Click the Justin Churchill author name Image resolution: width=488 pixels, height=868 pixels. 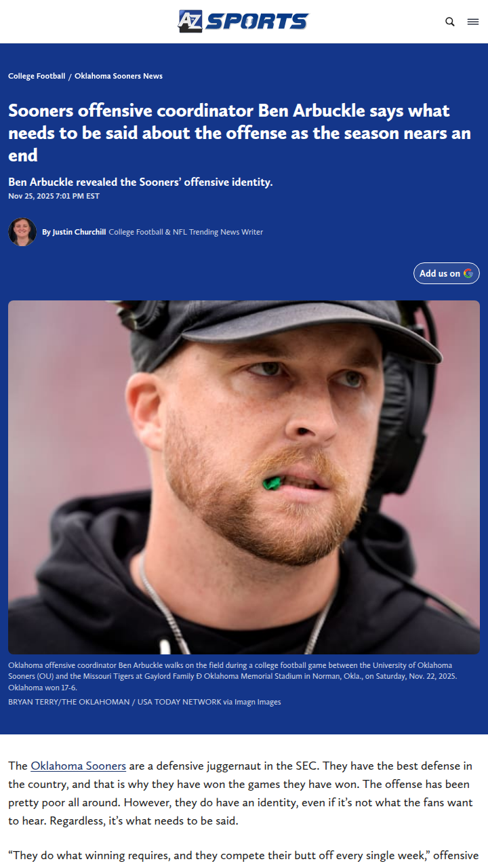tap(79, 232)
